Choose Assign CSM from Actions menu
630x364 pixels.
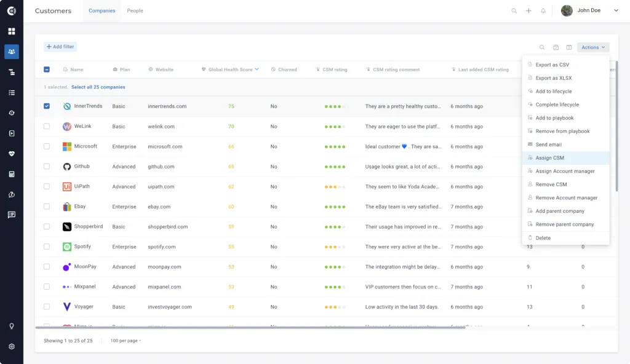[x=566, y=158]
